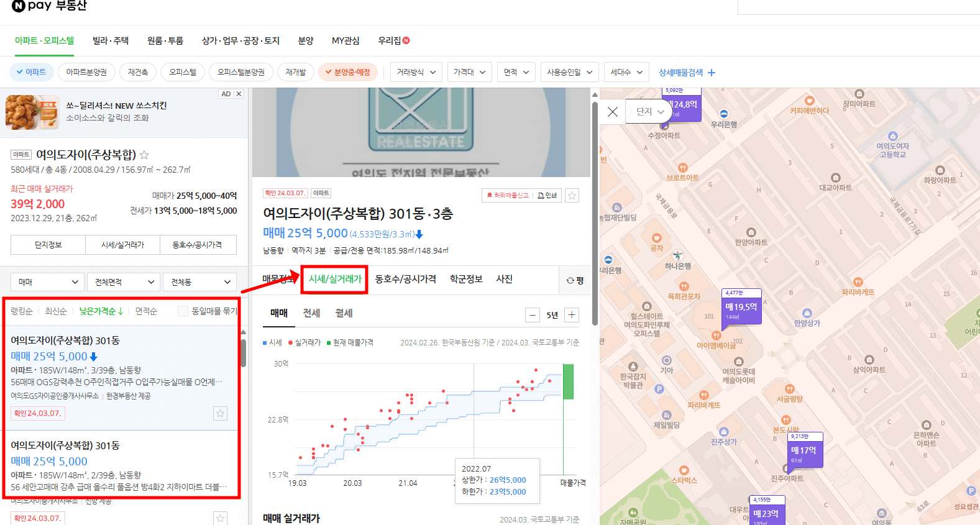Toggle the 오피스텔 filter chip
980x525 pixels.
tap(183, 72)
